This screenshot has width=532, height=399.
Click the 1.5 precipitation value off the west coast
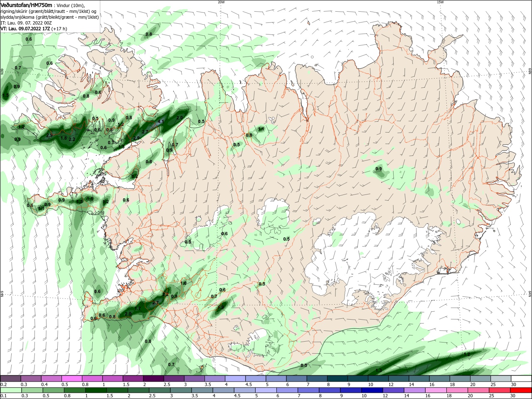pyautogui.click(x=5, y=96)
